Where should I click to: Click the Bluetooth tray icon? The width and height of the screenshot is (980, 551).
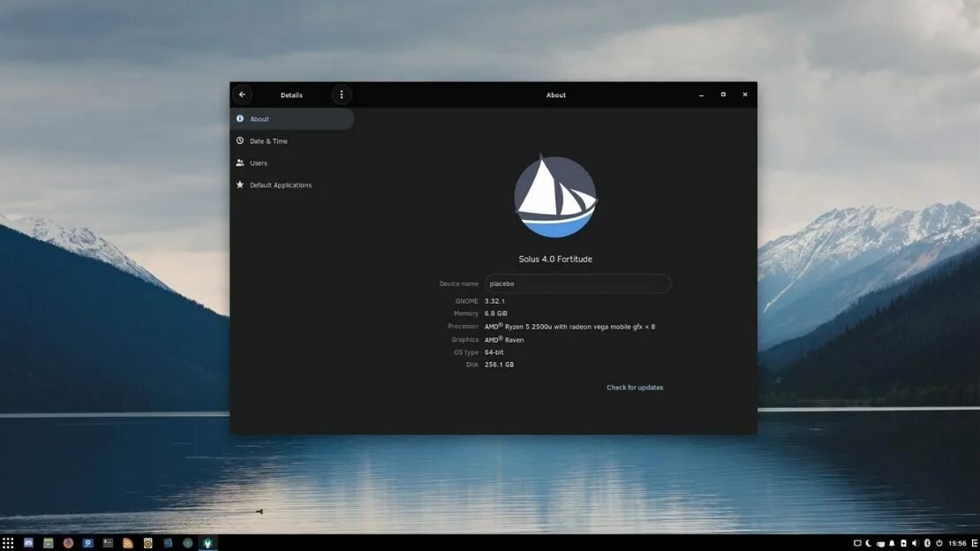pyautogui.click(x=927, y=543)
